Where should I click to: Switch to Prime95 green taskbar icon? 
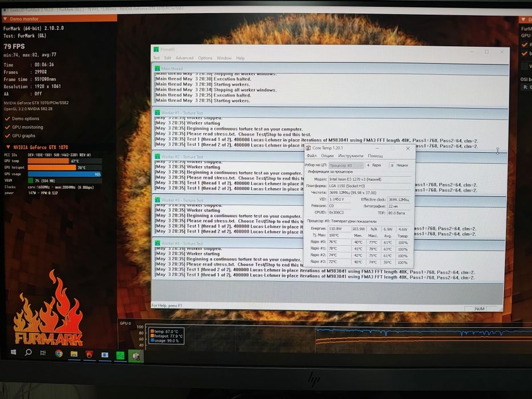coord(120,356)
